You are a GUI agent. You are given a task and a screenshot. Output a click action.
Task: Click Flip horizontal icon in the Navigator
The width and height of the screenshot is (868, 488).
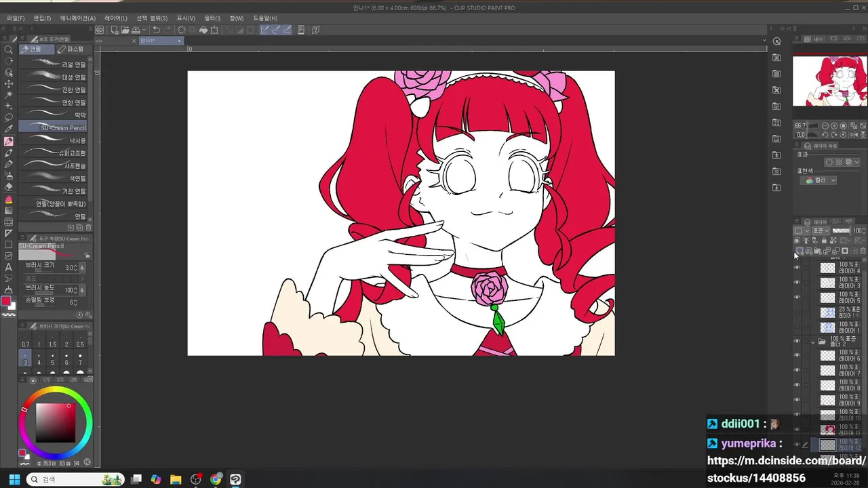854,135
